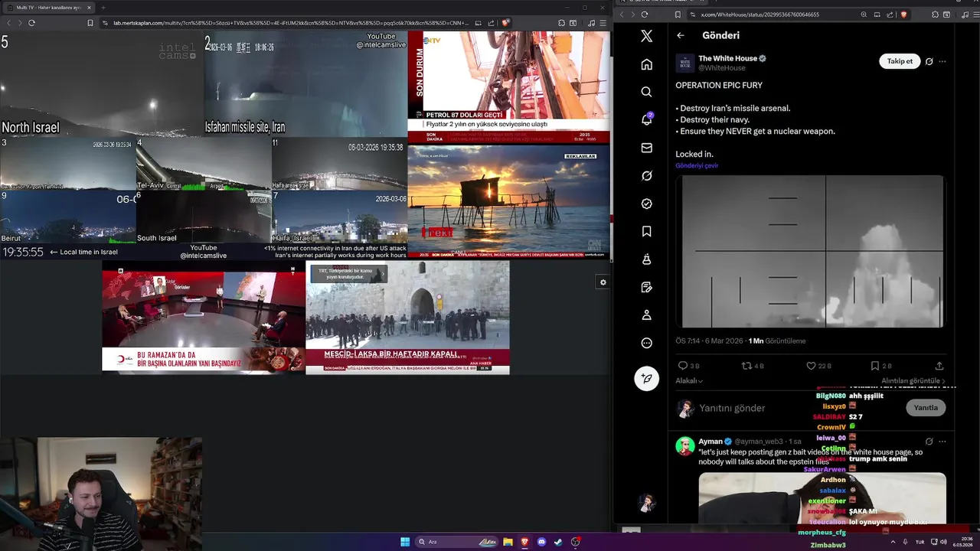The height and width of the screenshot is (551, 980).
Task: Open The White House profile name
Action: (x=727, y=58)
